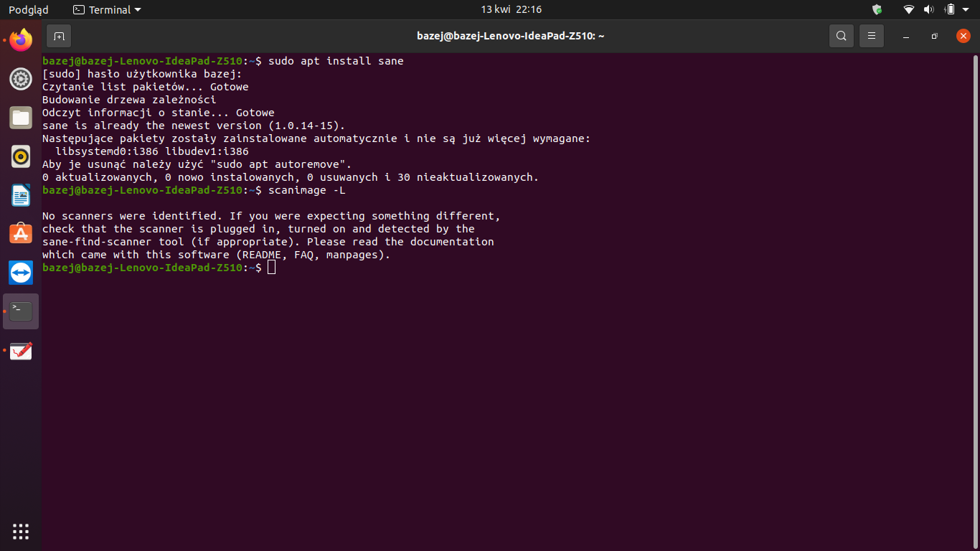This screenshot has width=980, height=551.
Task: Open Ubuntu Software store icon
Action: (x=21, y=234)
